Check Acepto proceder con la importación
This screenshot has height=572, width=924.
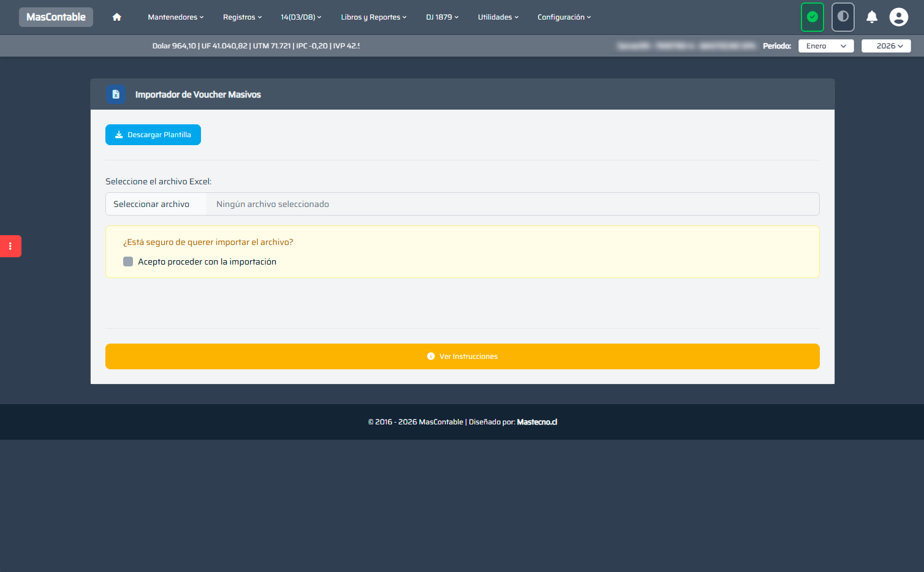pos(128,262)
